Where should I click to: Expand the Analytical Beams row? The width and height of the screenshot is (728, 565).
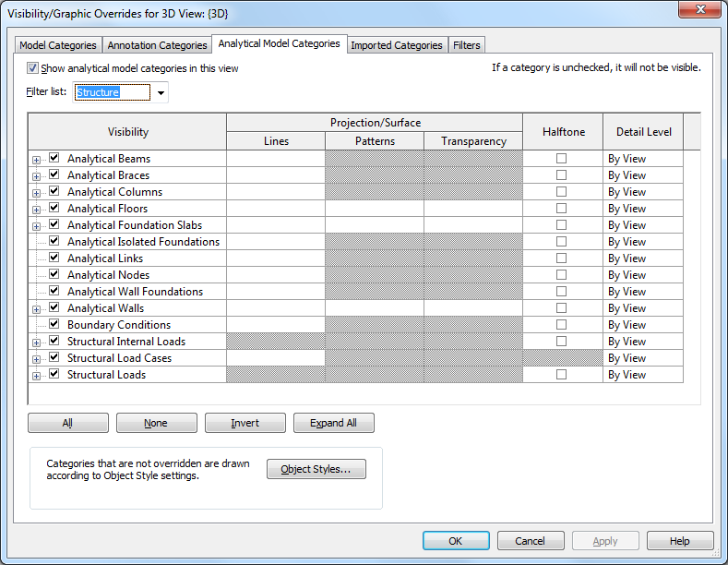(36, 160)
